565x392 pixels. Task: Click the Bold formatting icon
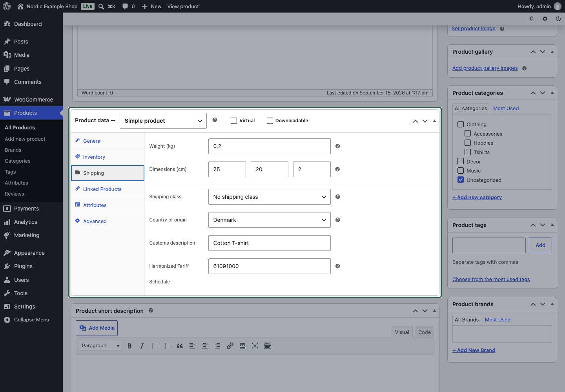(129, 346)
